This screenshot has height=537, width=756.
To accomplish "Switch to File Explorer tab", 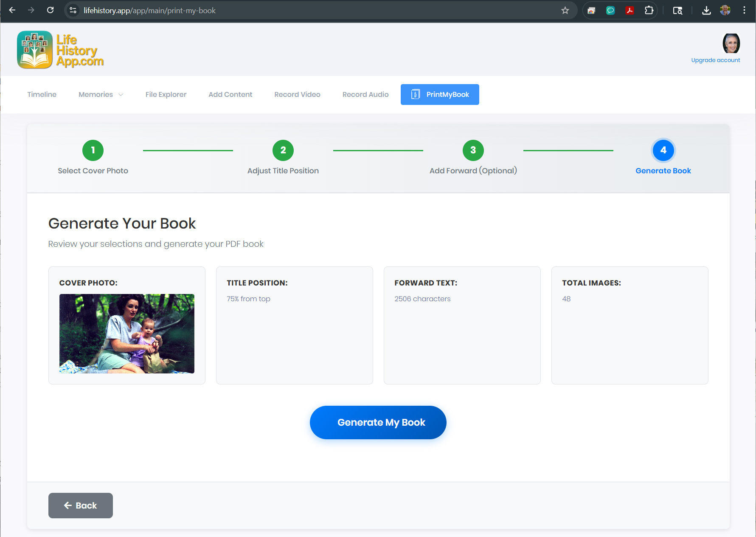I will (x=166, y=94).
